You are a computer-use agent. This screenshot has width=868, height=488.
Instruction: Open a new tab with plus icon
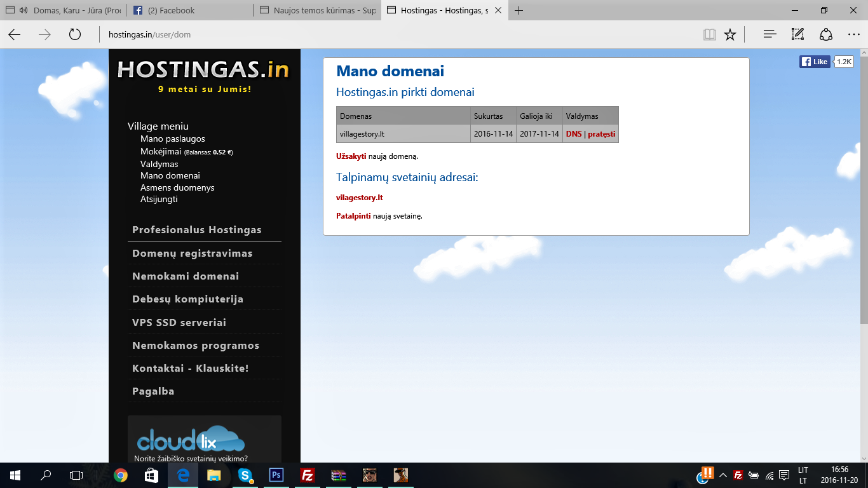pos(519,10)
